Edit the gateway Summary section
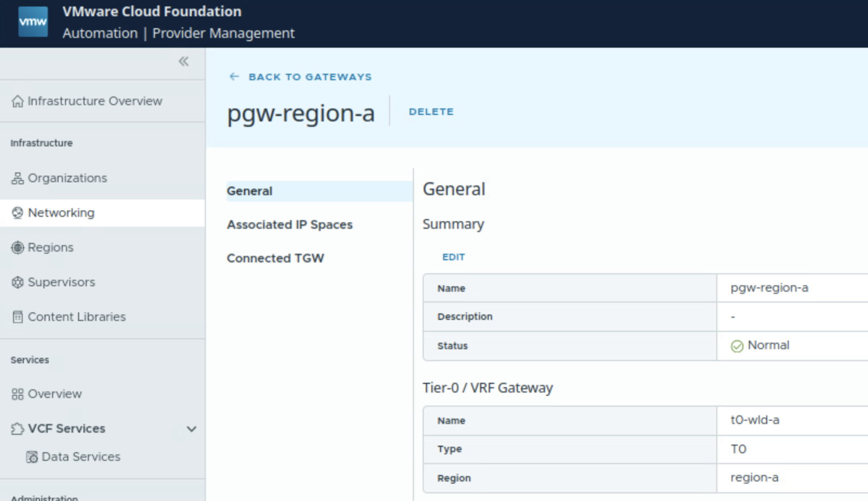Image resolution: width=868 pixels, height=501 pixels. click(454, 257)
